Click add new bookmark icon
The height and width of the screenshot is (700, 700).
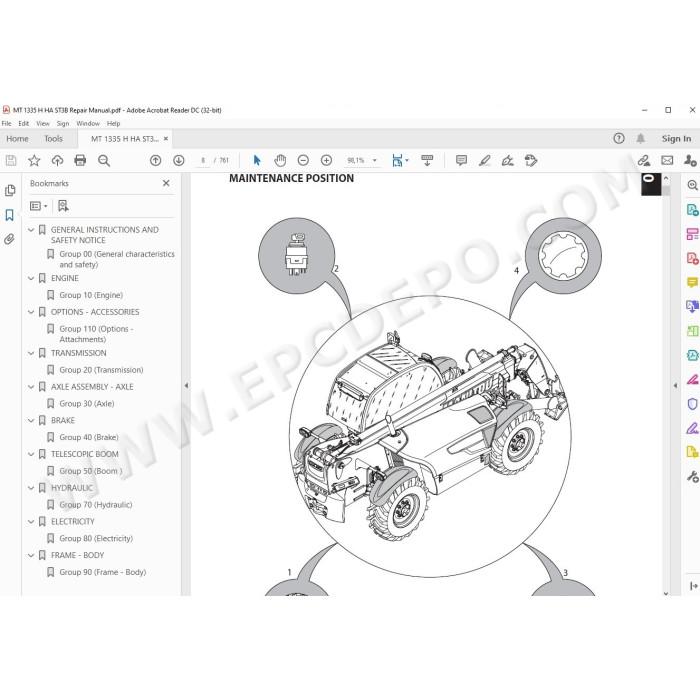(63, 206)
